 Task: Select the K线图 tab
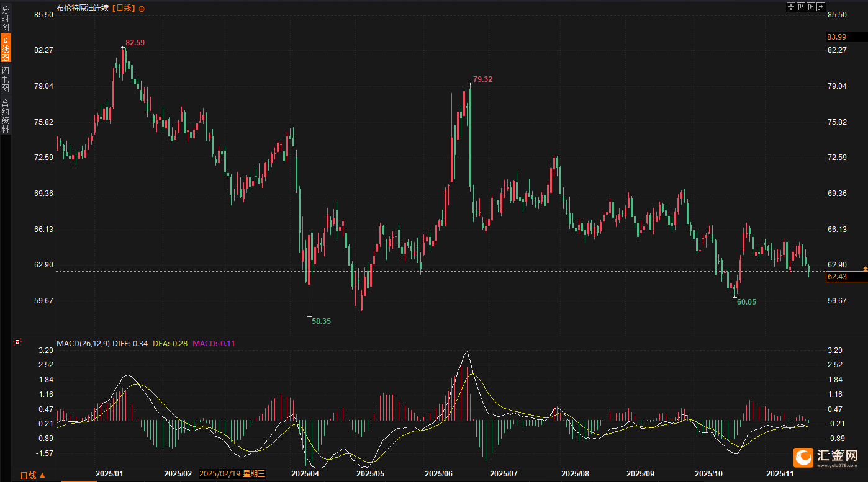5,48
